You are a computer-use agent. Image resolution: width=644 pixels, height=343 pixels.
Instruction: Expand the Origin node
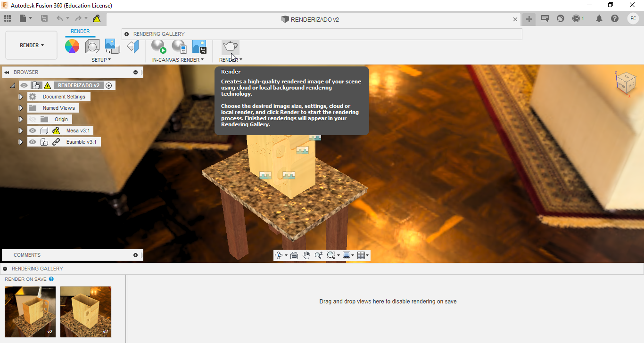pyautogui.click(x=21, y=119)
